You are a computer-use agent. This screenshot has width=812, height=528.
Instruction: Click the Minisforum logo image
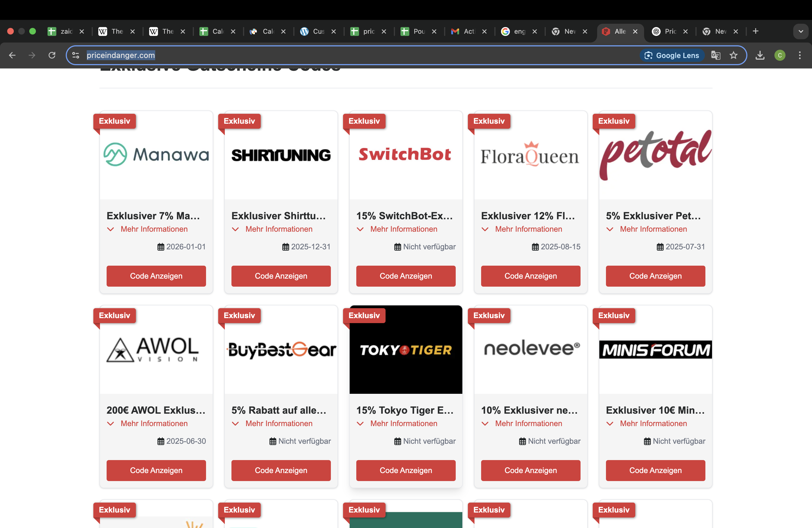pos(656,350)
